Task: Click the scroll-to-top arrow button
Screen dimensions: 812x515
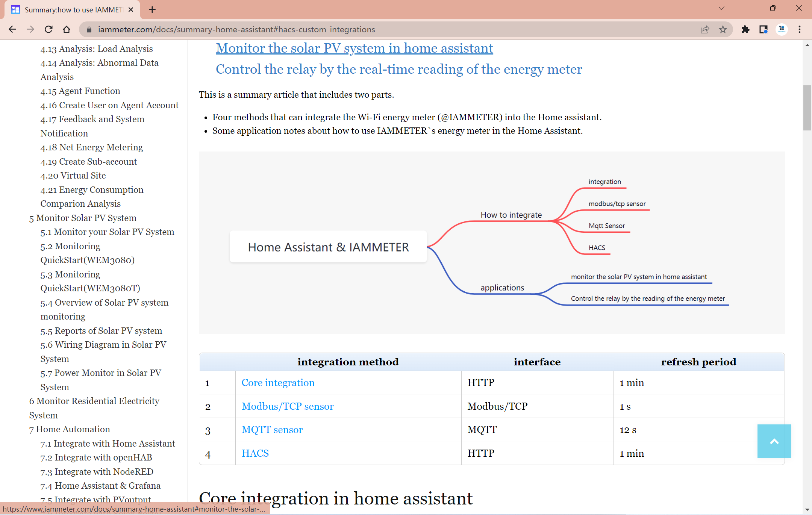Action: tap(774, 441)
